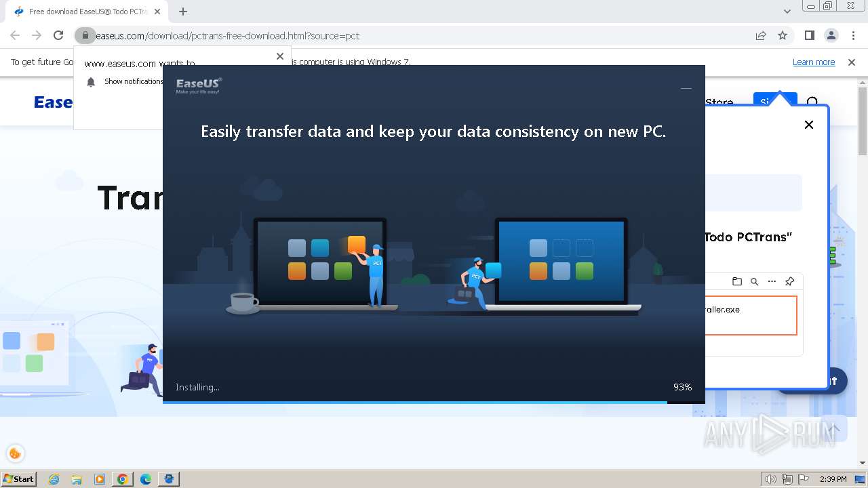
Task: Close the notification permission popup
Action: tap(280, 56)
